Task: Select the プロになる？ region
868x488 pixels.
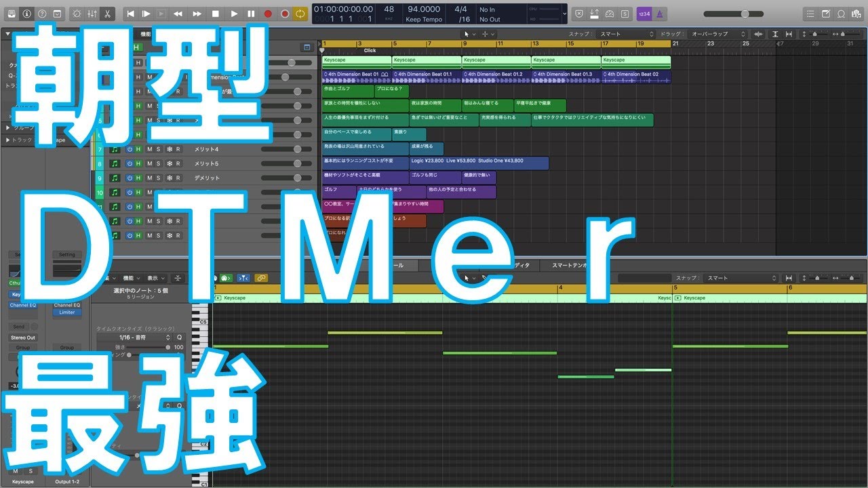Action: tap(392, 91)
